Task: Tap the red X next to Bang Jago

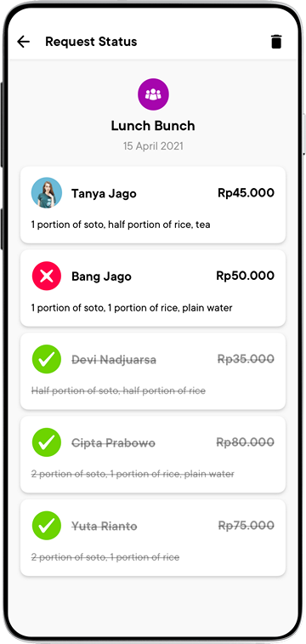Action: 47,276
